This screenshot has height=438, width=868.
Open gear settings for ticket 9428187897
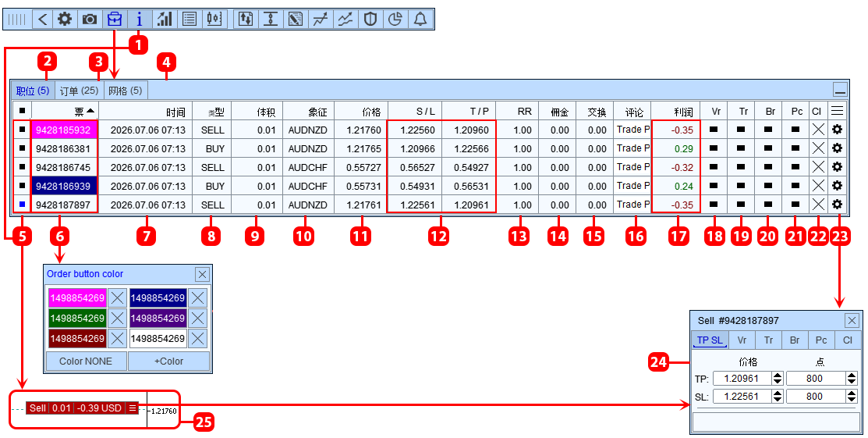837,205
